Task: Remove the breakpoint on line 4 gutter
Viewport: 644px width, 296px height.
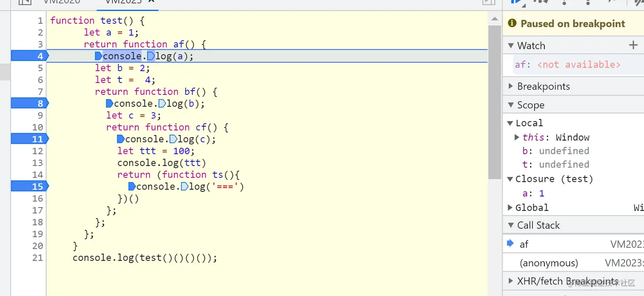Action: (30, 56)
